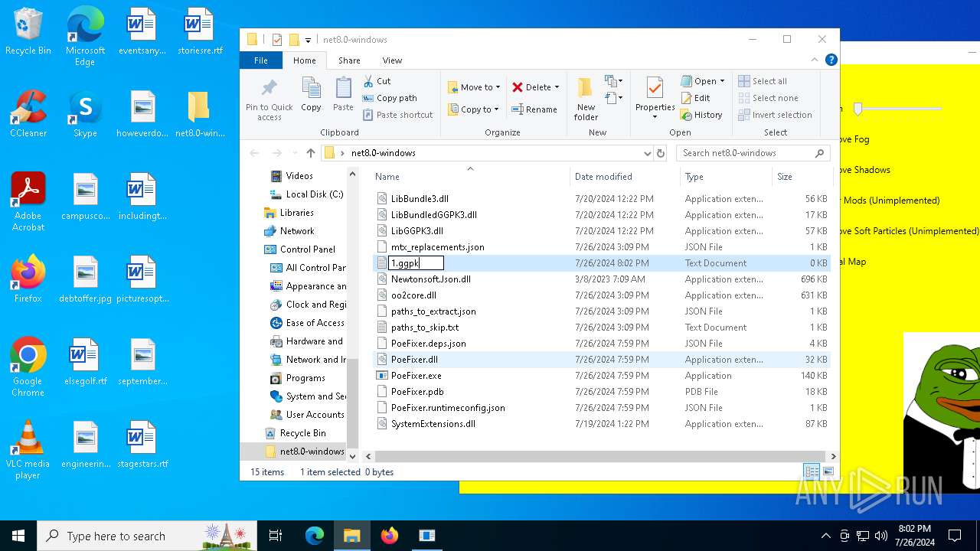Expand Open button dropdown arrow
The height and width of the screenshot is (551, 980).
722,81
